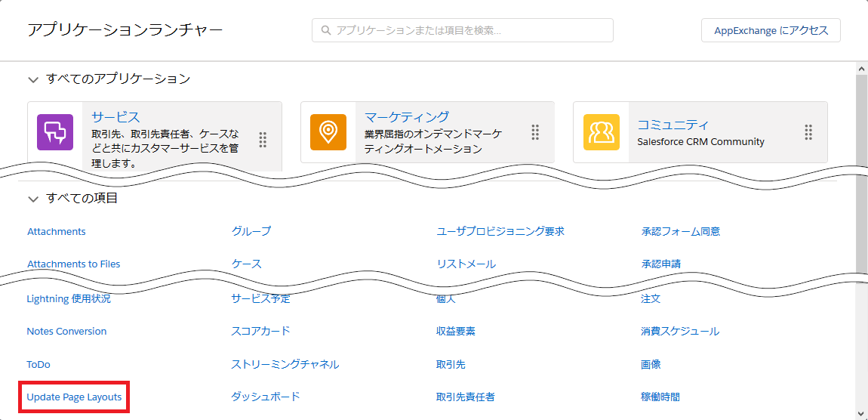Collapse the すべての項目 section

[x=33, y=199]
